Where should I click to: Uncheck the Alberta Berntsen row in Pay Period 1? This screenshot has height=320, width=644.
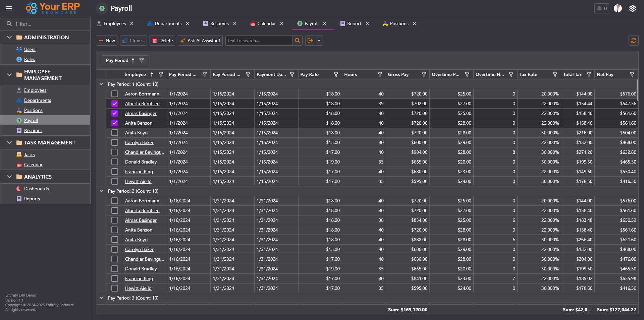point(115,104)
